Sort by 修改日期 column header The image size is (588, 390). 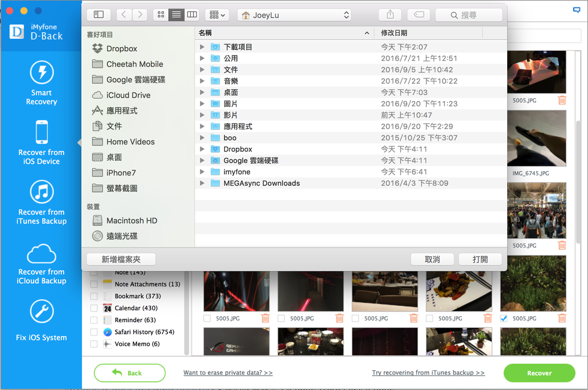429,33
